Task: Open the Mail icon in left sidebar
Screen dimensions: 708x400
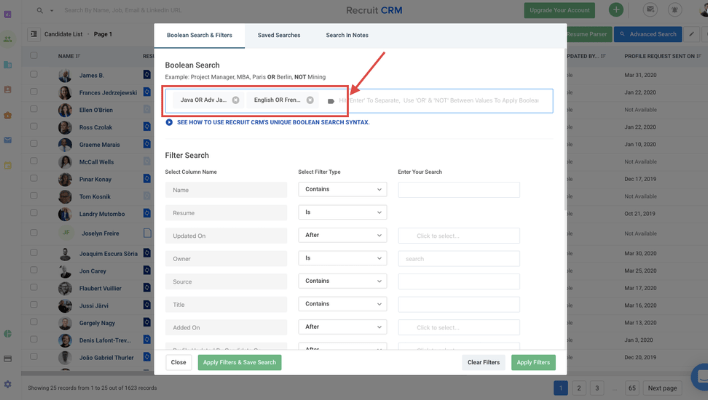Action: point(8,140)
